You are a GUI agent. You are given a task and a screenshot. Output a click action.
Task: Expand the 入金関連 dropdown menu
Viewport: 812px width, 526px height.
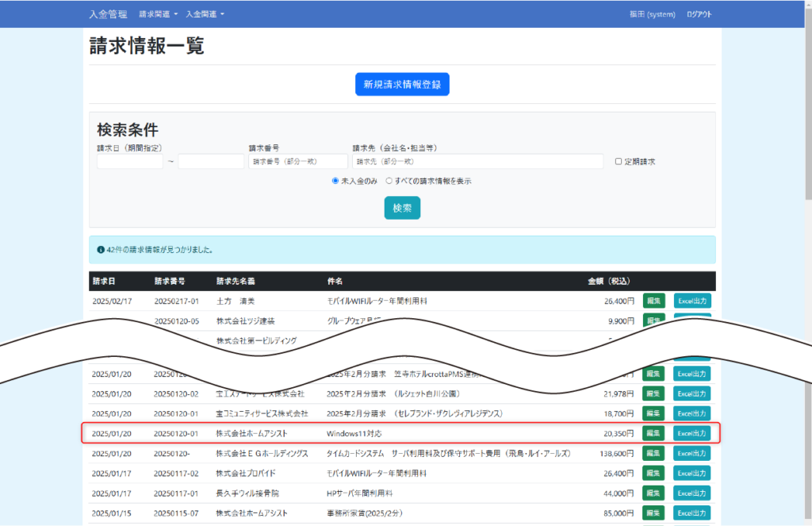point(205,14)
